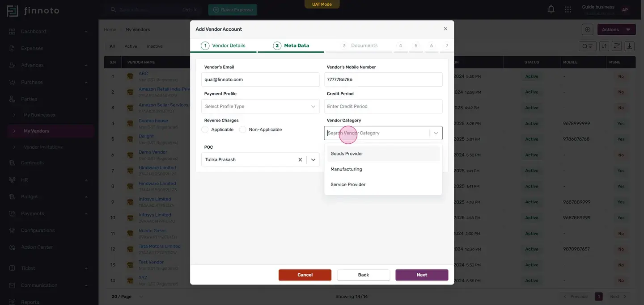Select the Non-Applicable reverse charges option
The height and width of the screenshot is (305, 644).
tap(242, 130)
